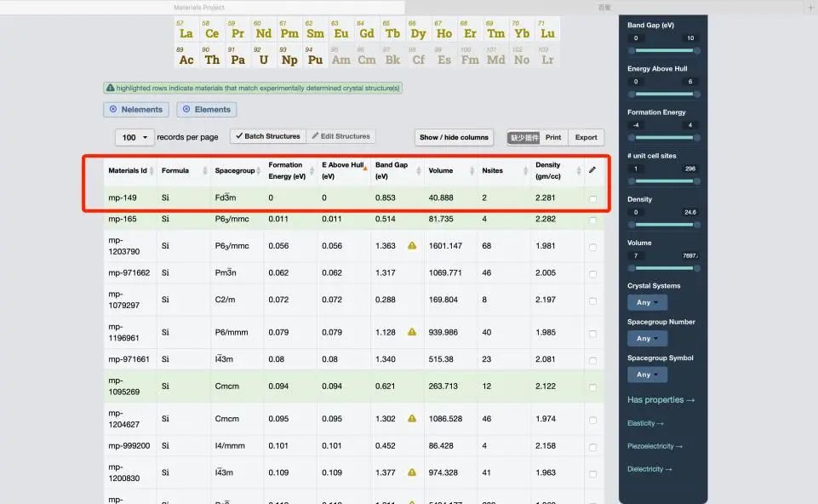This screenshot has width=818, height=504.
Task: Select the Nd element tile
Action: coord(264,29)
